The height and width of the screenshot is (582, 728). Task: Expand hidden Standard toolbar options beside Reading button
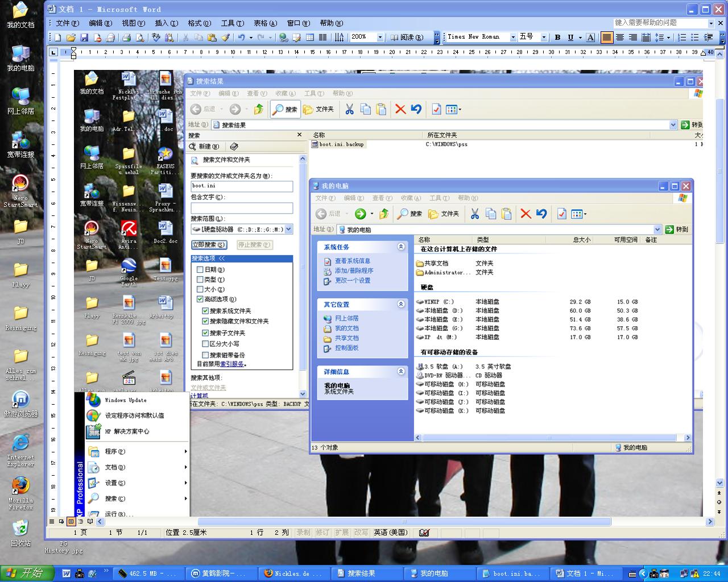pos(437,38)
